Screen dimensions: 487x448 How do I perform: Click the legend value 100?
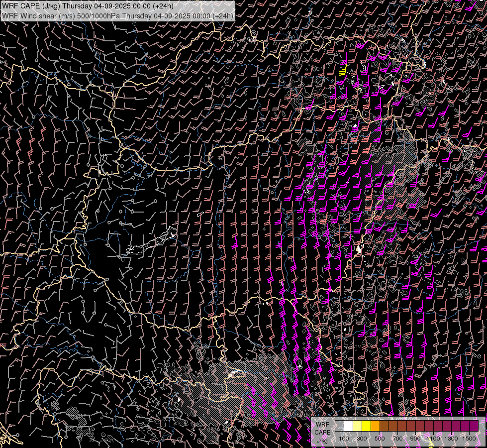(344, 439)
